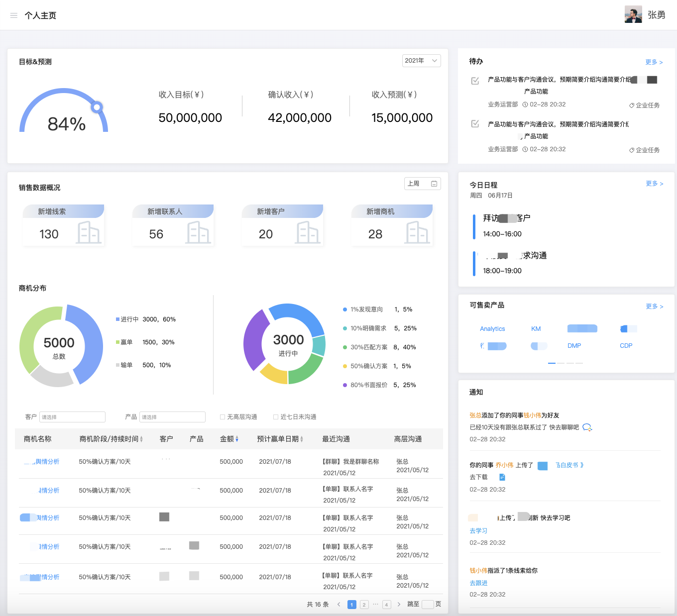Viewport: 677px width, 616px height.
Task: Sort by 商机阶段/持续时间 column arrows
Action: click(x=141, y=439)
